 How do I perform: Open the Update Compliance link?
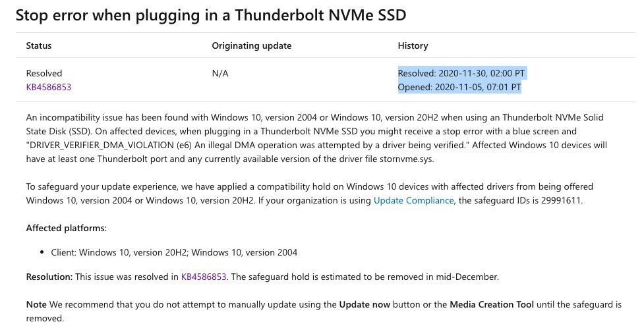coord(413,200)
